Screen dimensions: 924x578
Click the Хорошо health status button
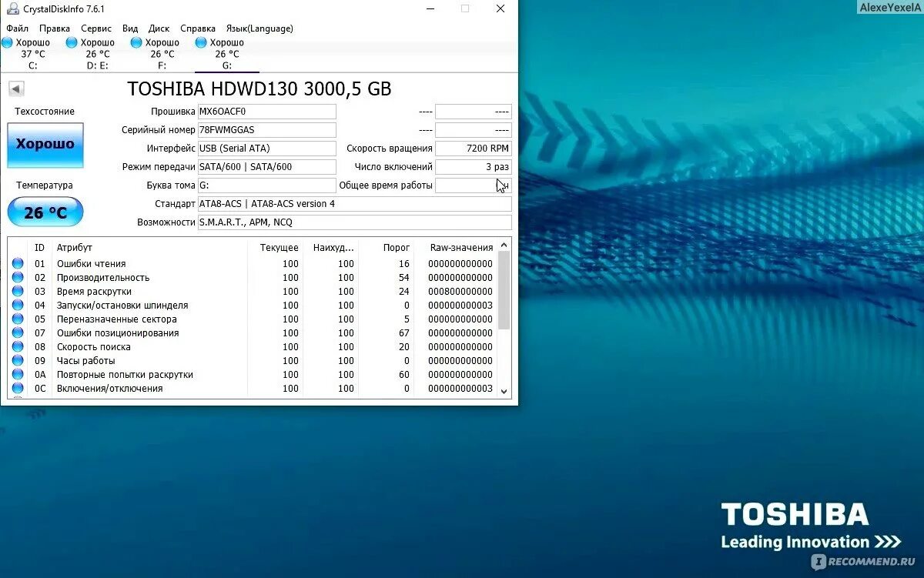click(45, 145)
